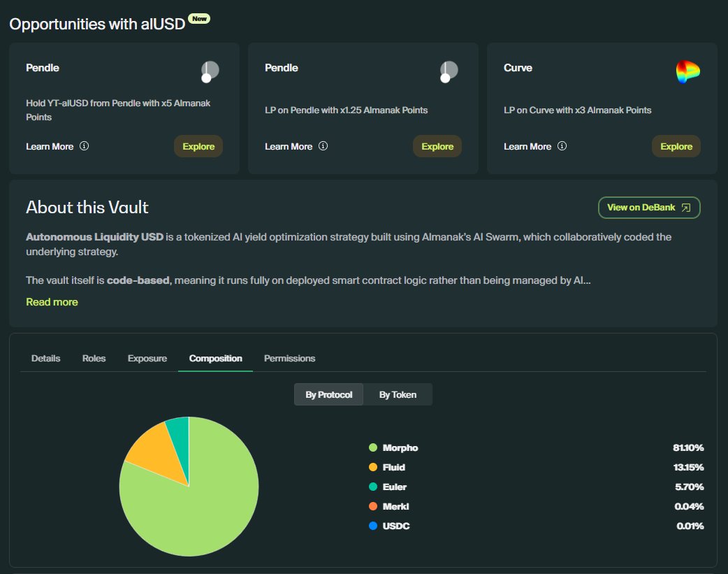Explore the YT-alUSD Pendle opportunity
Screen dimensions: 728x574
198,146
